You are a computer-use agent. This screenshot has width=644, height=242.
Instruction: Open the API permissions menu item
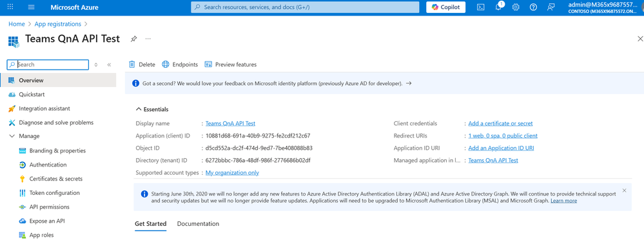pyautogui.click(x=49, y=207)
